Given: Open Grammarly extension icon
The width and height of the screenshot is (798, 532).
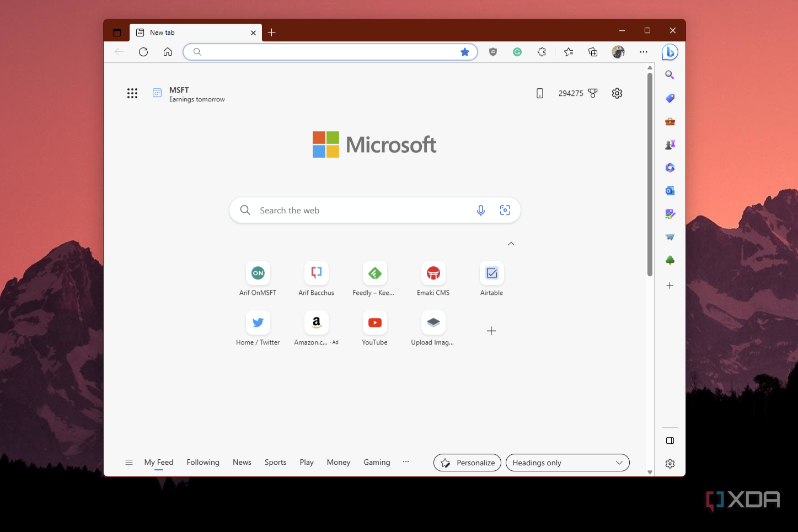Looking at the screenshot, I should coord(517,52).
